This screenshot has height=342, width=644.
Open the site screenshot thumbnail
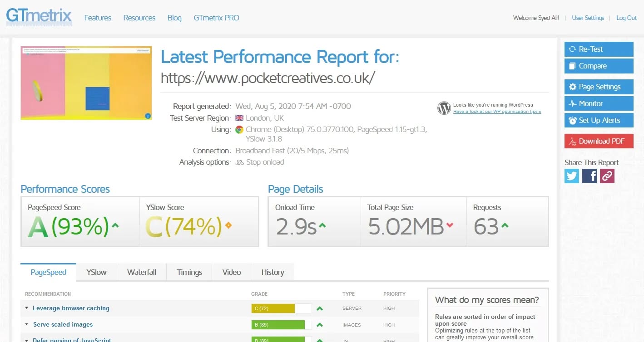86,83
